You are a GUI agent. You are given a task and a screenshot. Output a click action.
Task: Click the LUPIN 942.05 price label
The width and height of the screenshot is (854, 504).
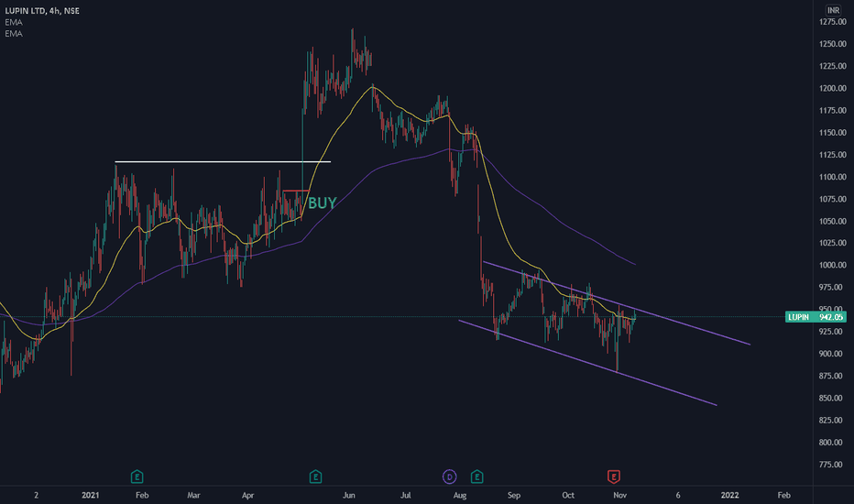816,316
